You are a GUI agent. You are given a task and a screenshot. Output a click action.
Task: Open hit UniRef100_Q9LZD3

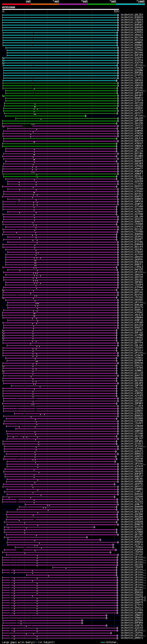[132, 15]
